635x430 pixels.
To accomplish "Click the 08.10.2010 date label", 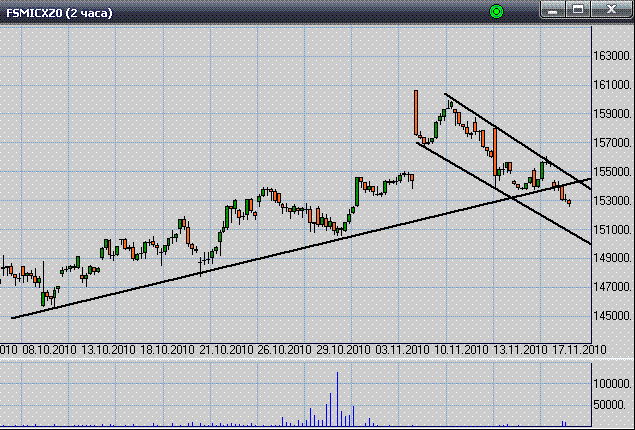I will pos(49,350).
